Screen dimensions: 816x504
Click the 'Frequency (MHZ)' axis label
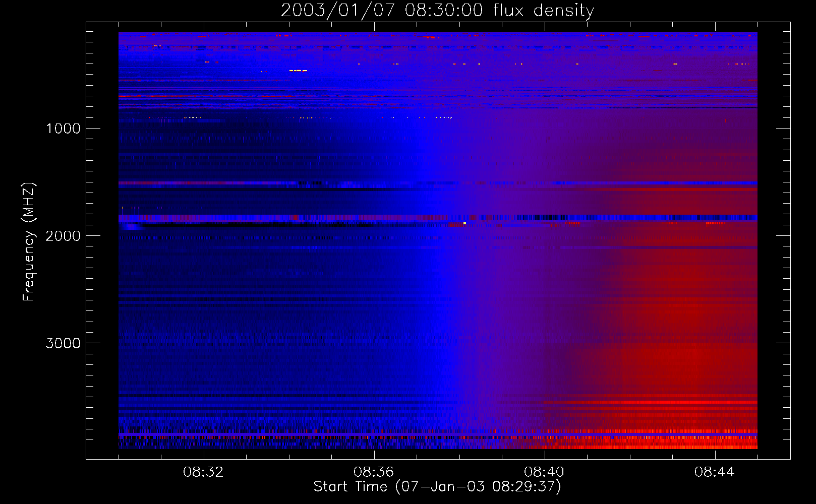[x=29, y=242]
